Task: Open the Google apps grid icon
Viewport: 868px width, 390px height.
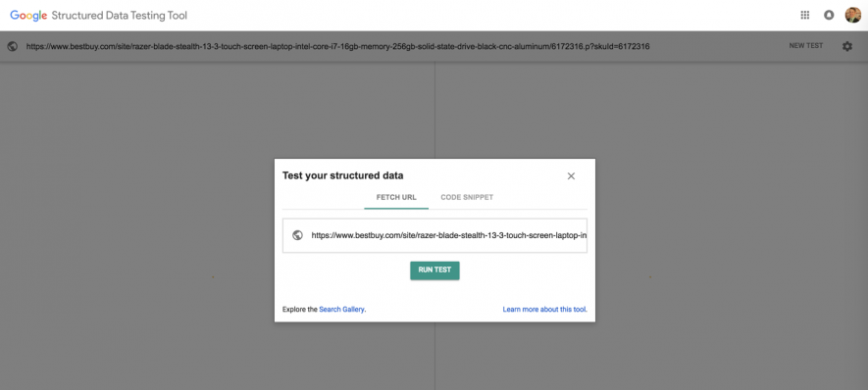Action: coord(805,15)
